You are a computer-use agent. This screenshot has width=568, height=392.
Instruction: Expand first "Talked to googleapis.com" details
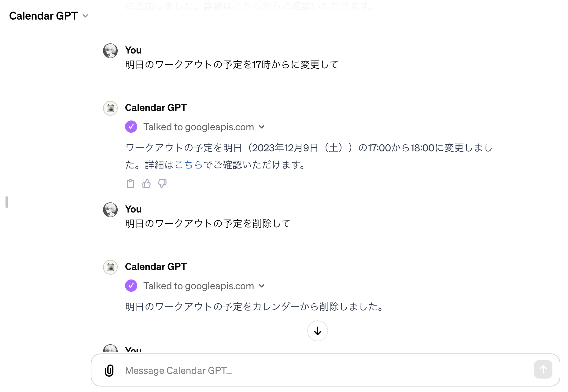click(x=262, y=127)
